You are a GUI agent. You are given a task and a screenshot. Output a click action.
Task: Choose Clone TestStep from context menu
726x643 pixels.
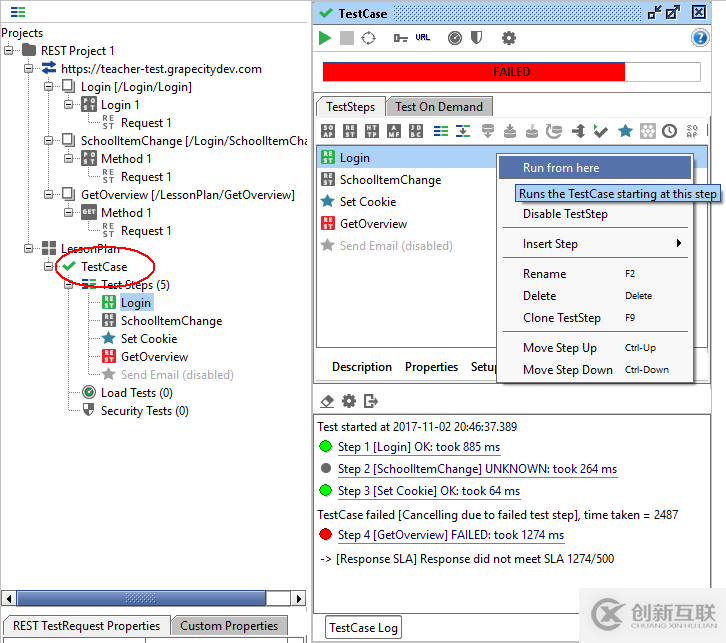[x=561, y=318]
